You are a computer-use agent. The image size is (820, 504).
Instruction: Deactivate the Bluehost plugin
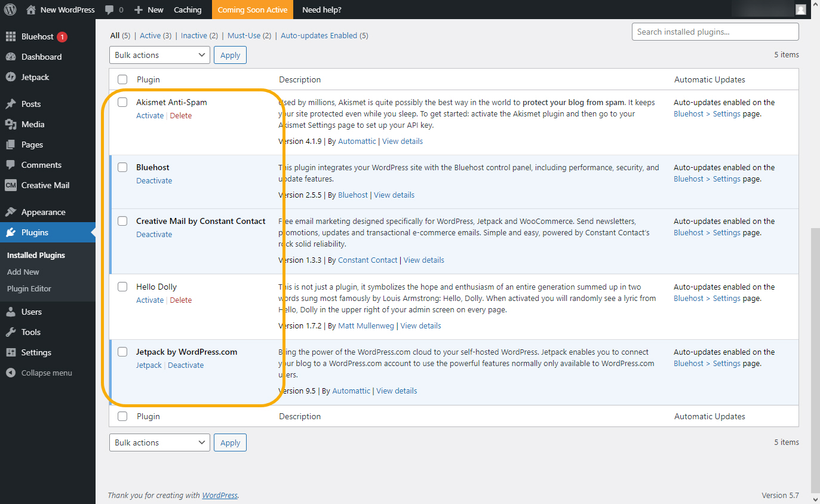pos(154,180)
